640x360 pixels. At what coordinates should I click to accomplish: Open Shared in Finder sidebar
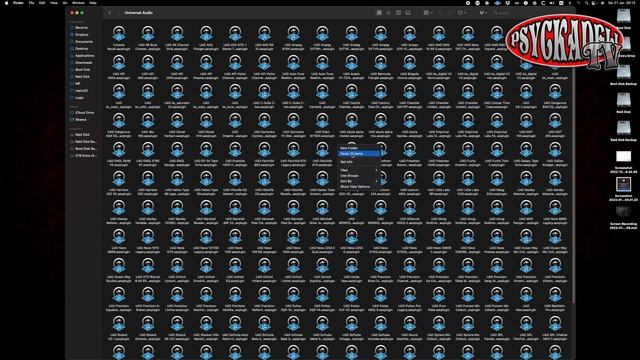coord(80,120)
